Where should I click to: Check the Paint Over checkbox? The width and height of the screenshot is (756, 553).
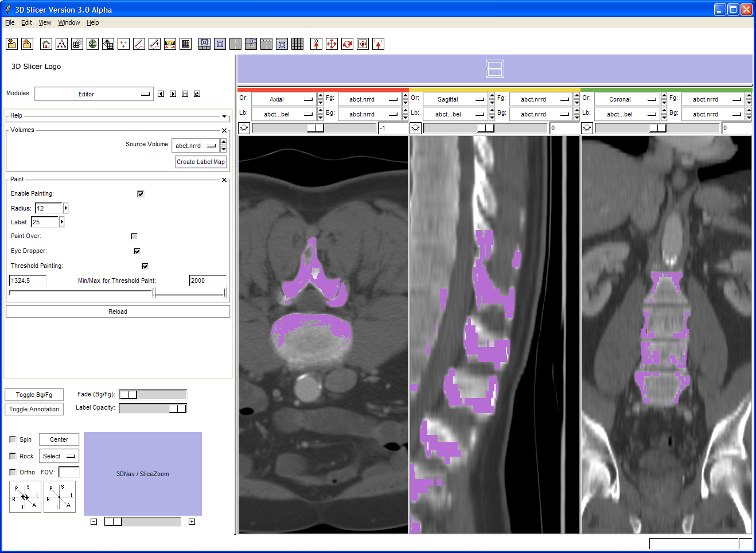(134, 236)
